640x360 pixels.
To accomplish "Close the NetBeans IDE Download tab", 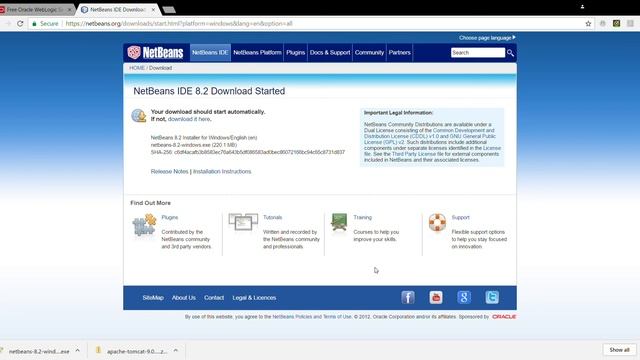I will (153, 9).
